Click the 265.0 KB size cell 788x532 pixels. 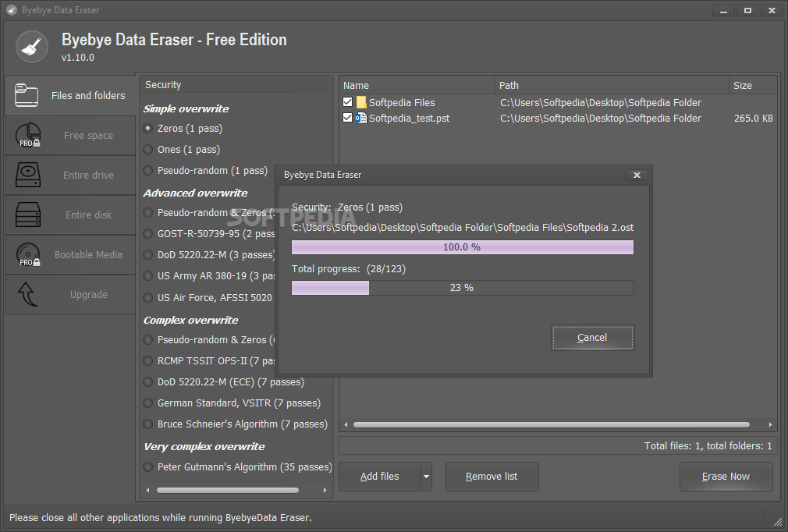tap(754, 118)
